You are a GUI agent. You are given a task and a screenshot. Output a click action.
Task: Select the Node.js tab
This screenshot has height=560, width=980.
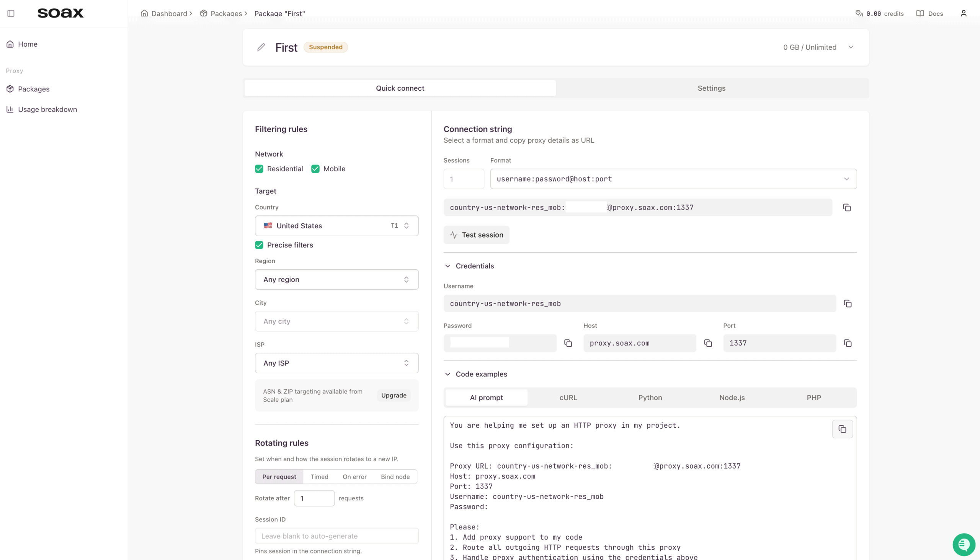click(732, 398)
